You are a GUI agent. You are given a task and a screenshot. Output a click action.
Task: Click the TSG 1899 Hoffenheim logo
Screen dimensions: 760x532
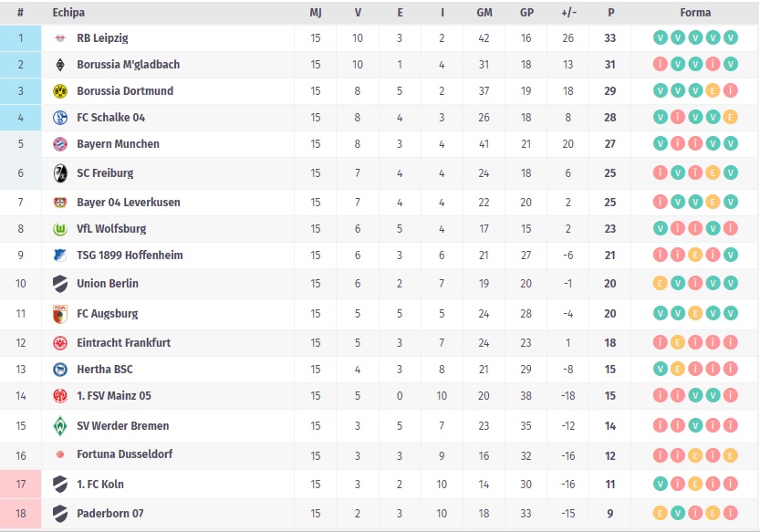60,256
